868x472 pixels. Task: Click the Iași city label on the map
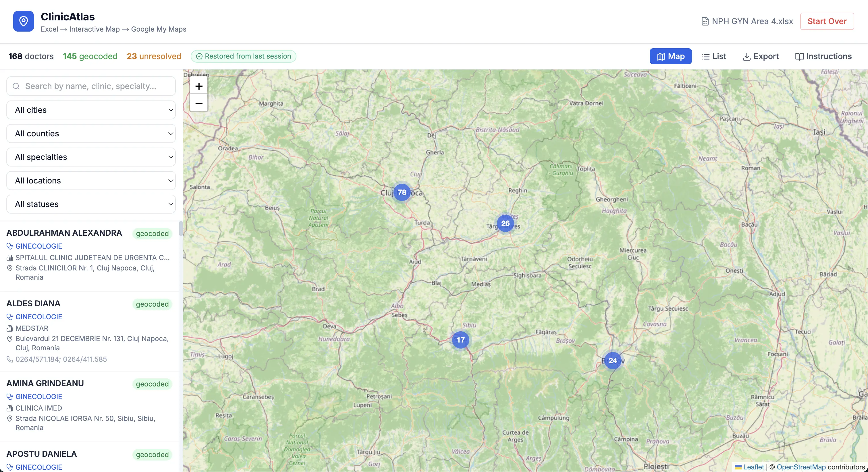[819, 132]
